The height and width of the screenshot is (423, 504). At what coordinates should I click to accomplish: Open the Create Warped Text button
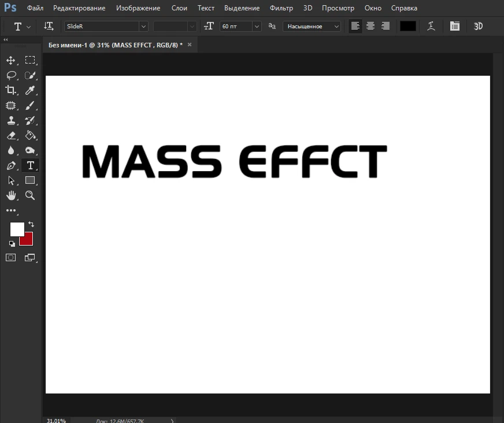(431, 26)
